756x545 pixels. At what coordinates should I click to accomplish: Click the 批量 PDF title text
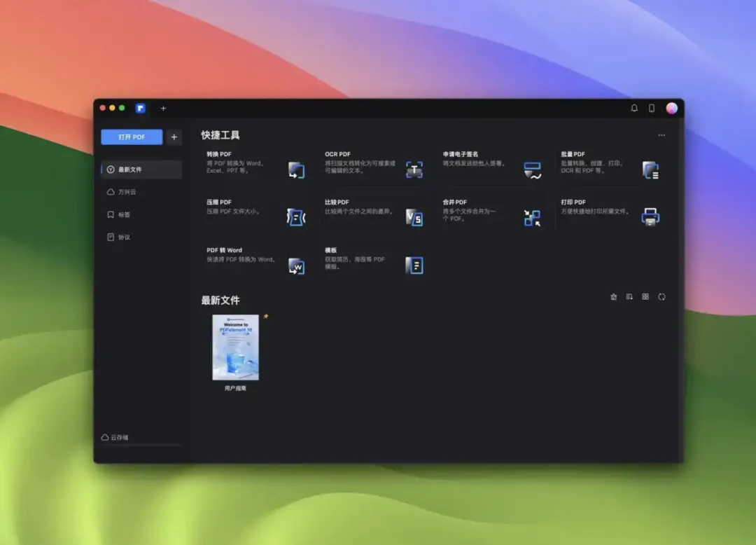pyautogui.click(x=573, y=154)
